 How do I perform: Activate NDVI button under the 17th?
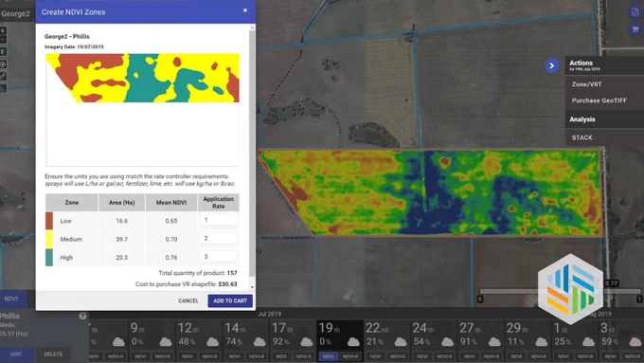pyautogui.click(x=281, y=356)
